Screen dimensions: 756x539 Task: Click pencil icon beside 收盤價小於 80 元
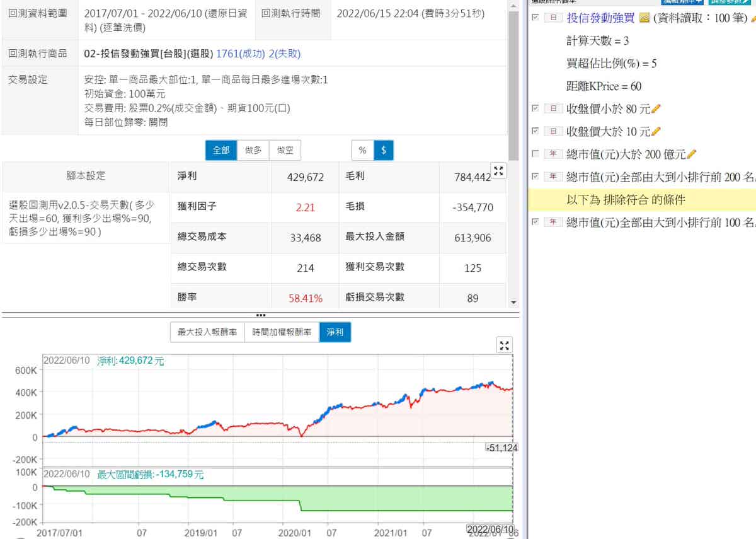point(656,109)
